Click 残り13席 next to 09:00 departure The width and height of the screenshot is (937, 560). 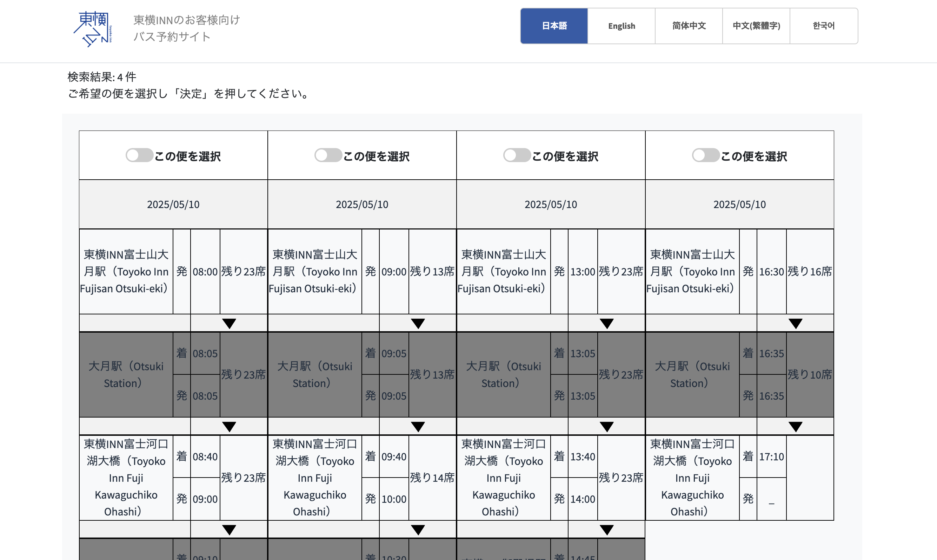point(432,271)
